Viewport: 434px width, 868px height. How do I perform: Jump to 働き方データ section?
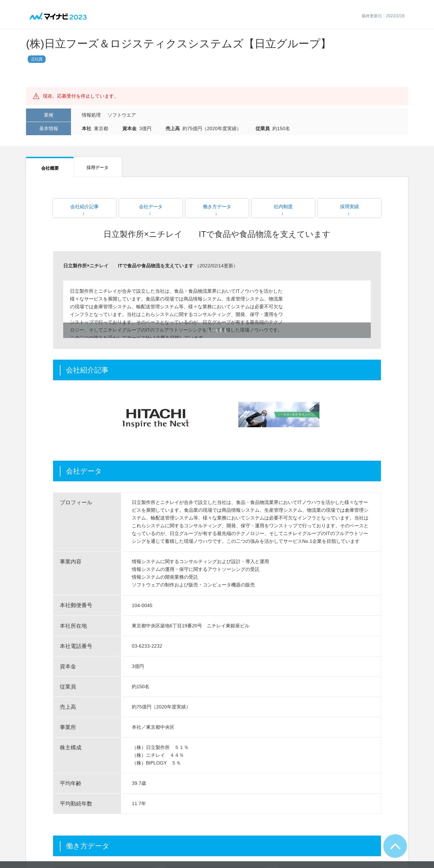217,208
